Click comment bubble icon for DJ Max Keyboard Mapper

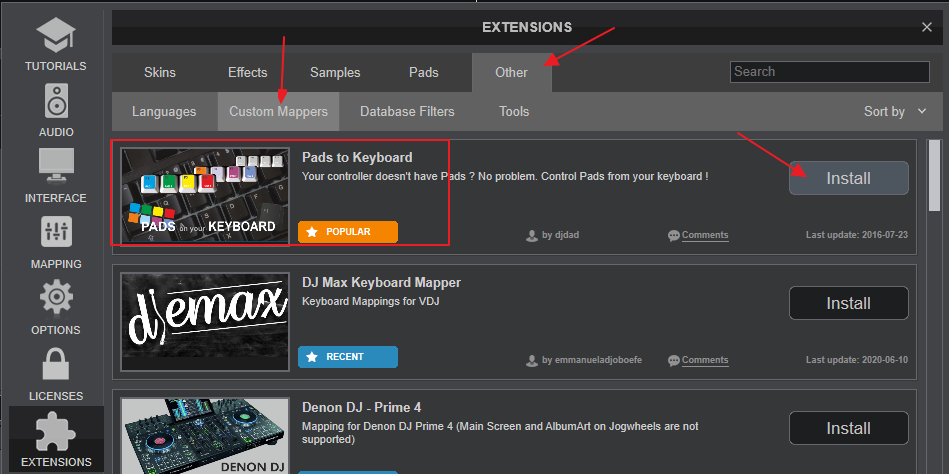click(674, 361)
